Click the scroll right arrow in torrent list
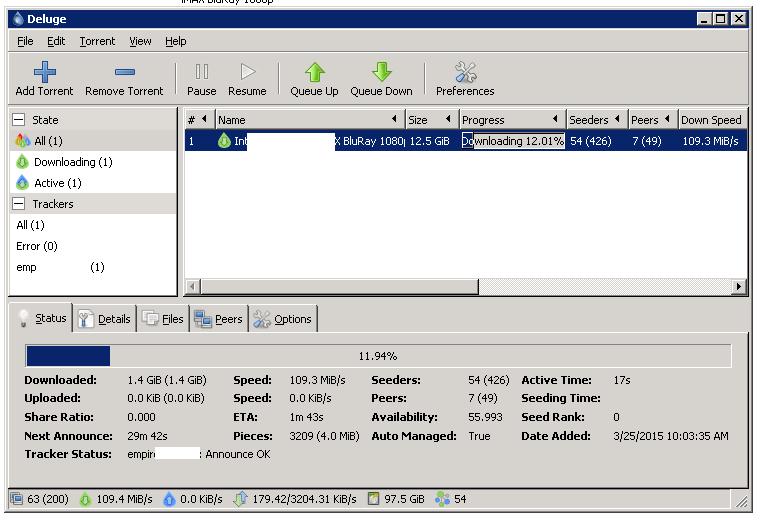Viewport: 758px width, 520px height. [x=739, y=286]
